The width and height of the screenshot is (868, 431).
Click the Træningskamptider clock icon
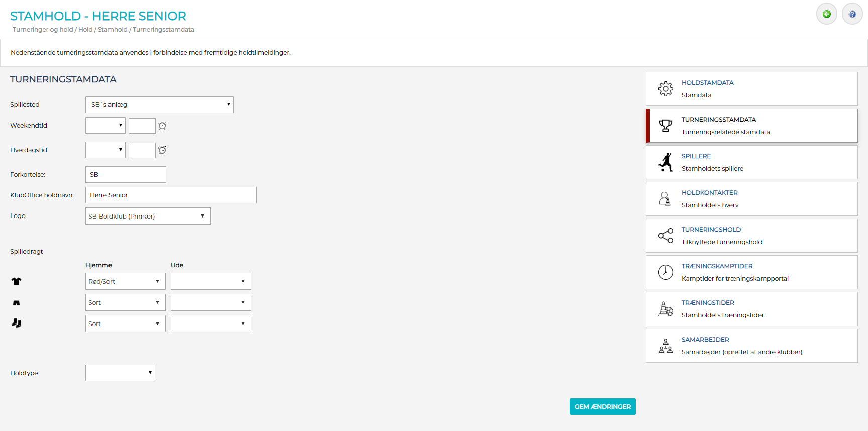tap(665, 272)
